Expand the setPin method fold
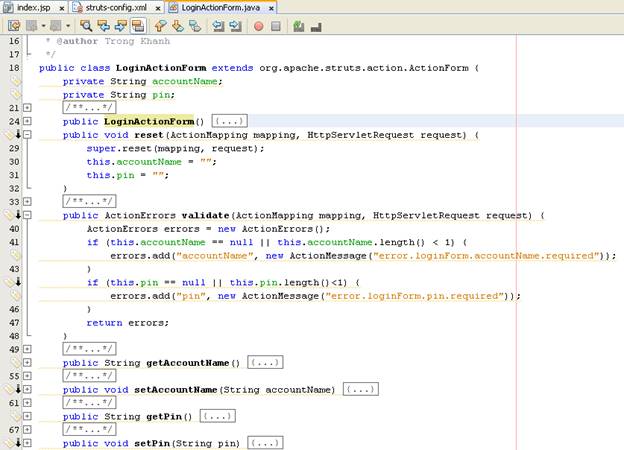 point(27,443)
